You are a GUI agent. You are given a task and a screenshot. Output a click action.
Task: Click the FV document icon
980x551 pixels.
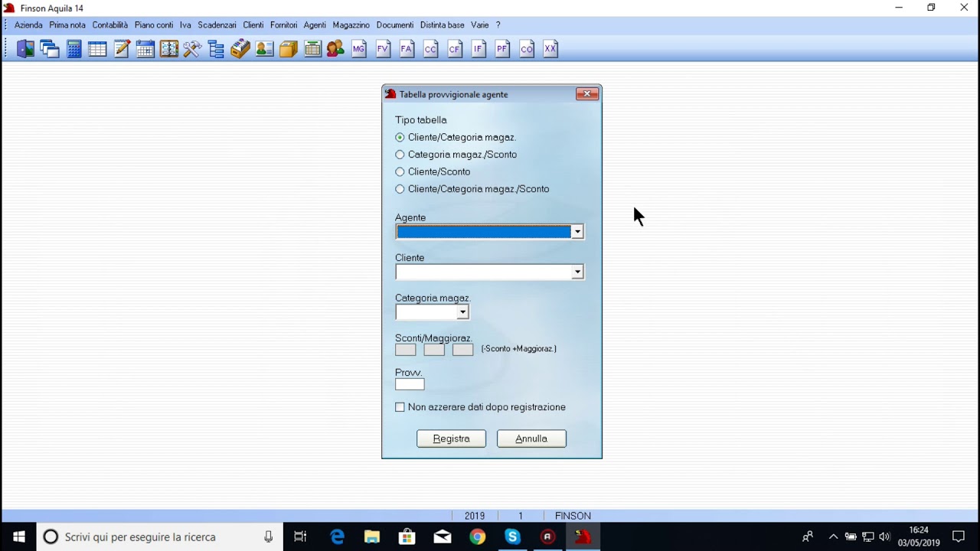[383, 49]
